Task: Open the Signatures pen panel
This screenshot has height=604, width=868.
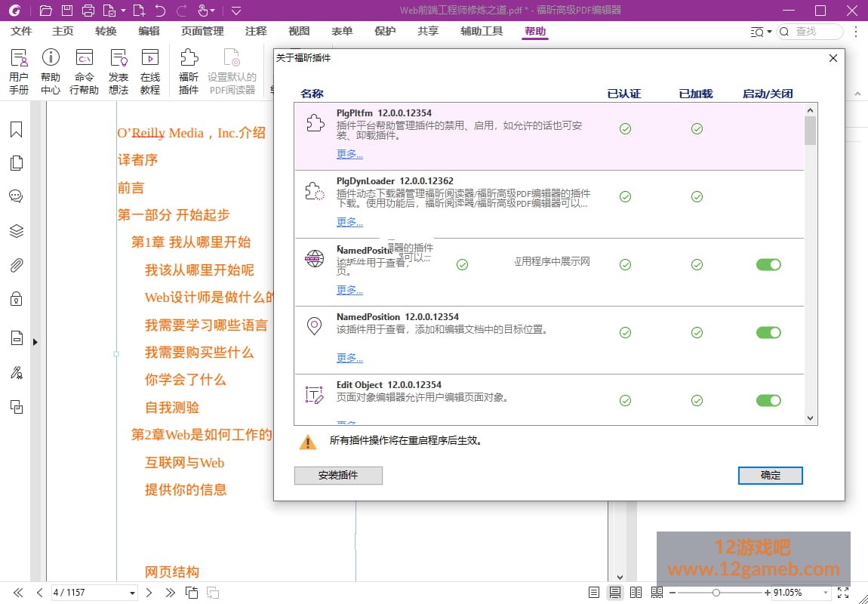Action: (x=16, y=372)
